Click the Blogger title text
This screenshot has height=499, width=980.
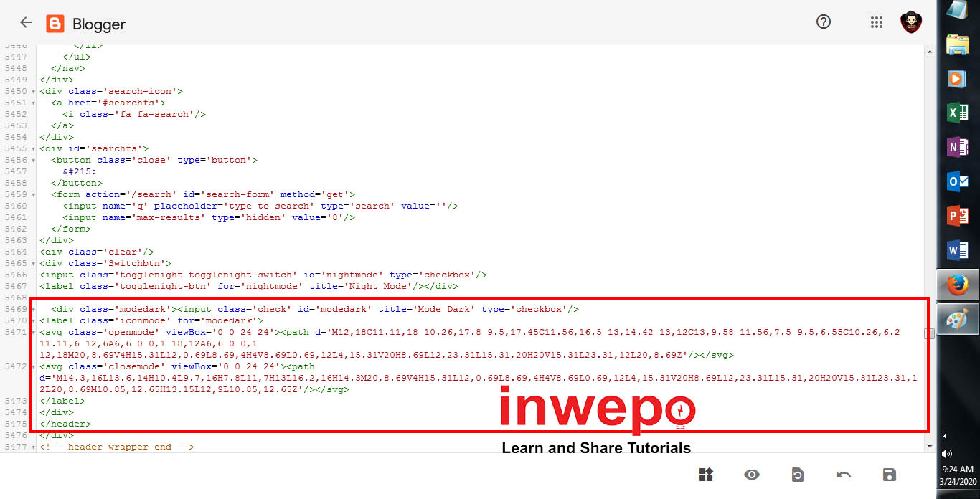[x=99, y=24]
